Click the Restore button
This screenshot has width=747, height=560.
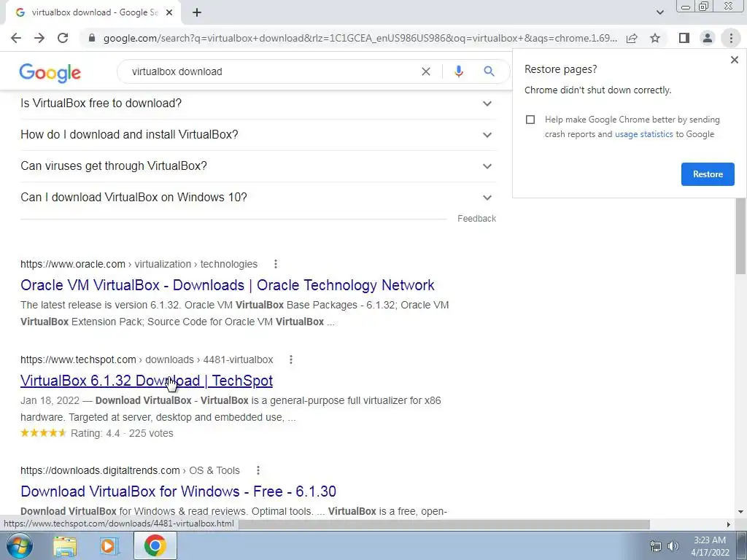(x=708, y=174)
